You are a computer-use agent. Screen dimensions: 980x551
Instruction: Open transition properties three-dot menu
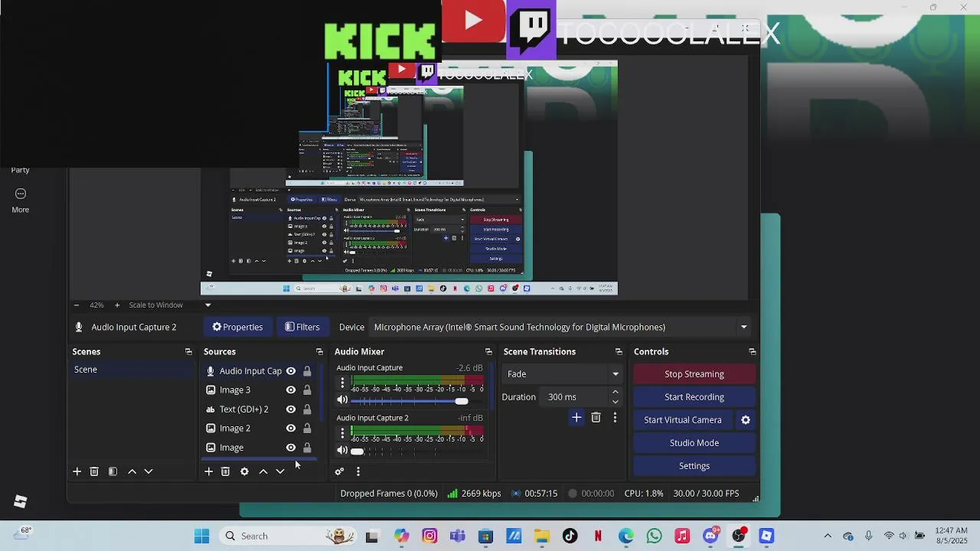point(614,417)
